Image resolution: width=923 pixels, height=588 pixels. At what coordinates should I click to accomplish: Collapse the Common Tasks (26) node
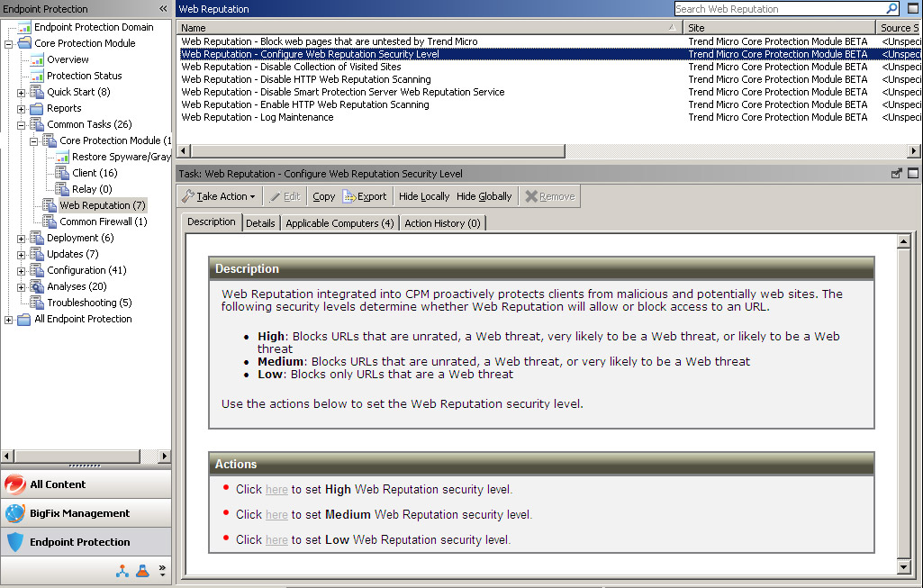22,125
